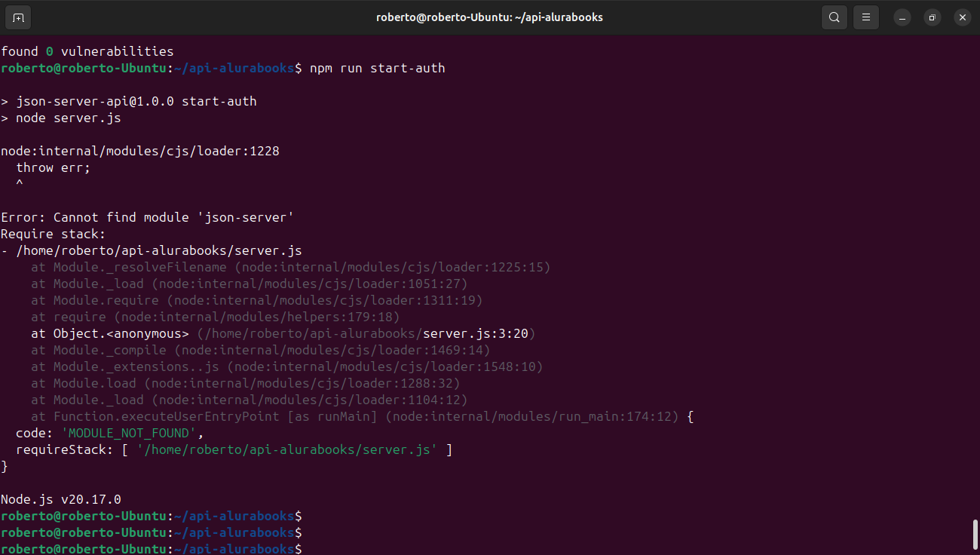
Task: Click the 'requireStack:' line
Action: point(234,449)
